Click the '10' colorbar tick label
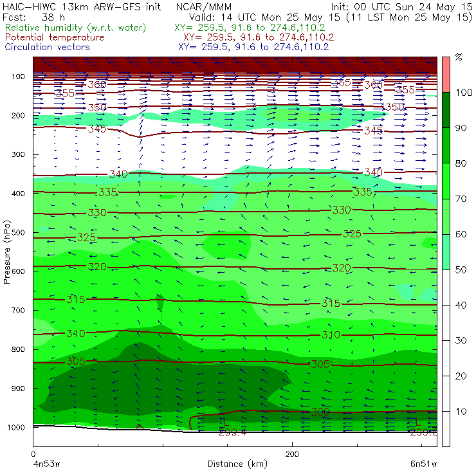Image resolution: width=476 pixels, height=476 pixels. pos(461,412)
